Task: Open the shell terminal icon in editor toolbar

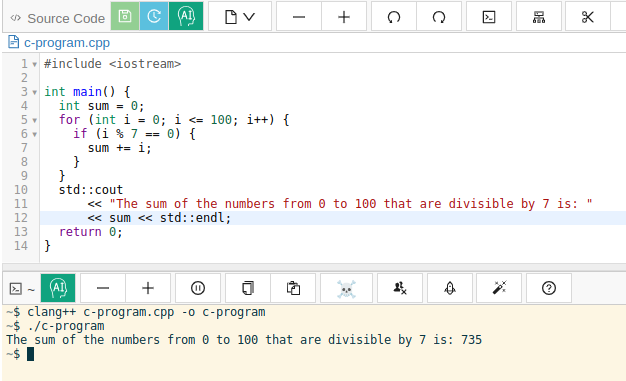Action: [x=489, y=16]
